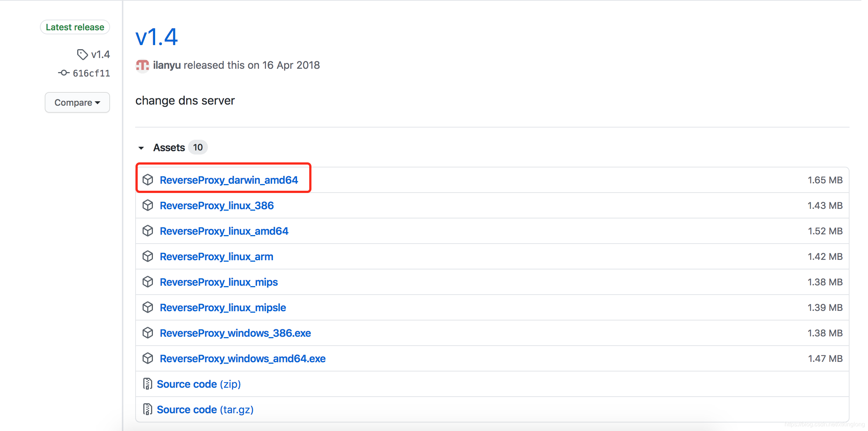The height and width of the screenshot is (431, 868).
Task: Click zip file icon beside Source code (zip)
Action: (x=147, y=384)
